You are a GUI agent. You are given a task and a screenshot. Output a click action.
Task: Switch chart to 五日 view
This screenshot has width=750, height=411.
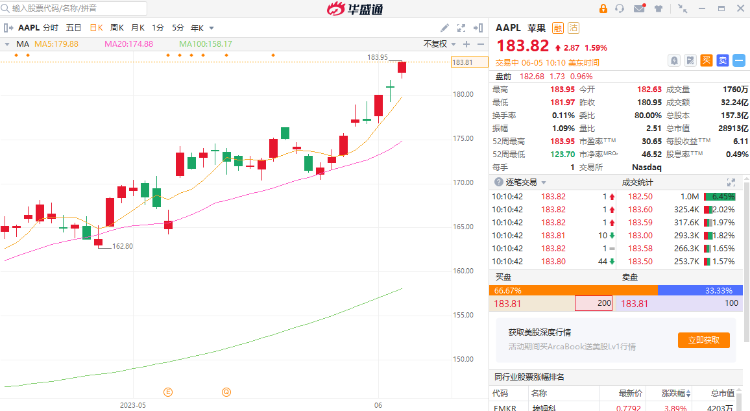pos(74,28)
